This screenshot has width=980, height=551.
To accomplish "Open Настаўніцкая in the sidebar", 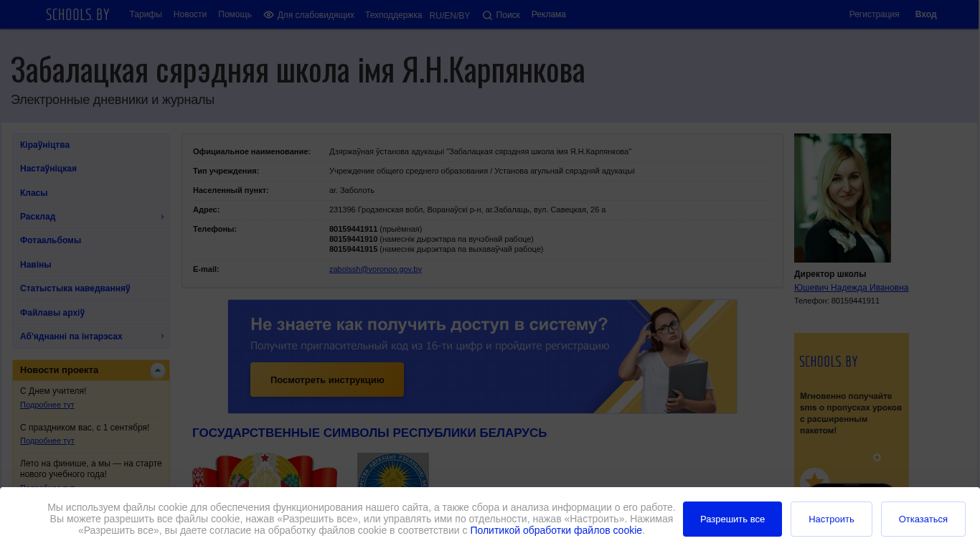I will [91, 169].
